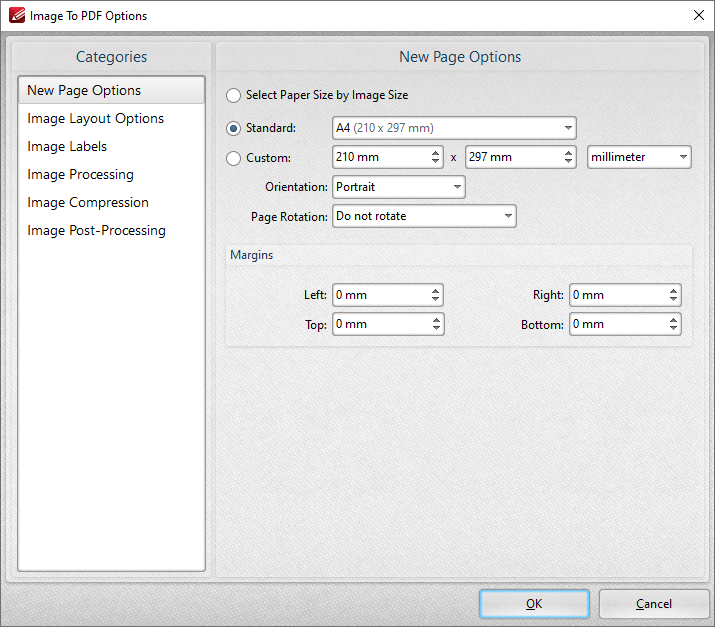Increase custom height with up arrow
The image size is (715, 627).
[x=568, y=153]
